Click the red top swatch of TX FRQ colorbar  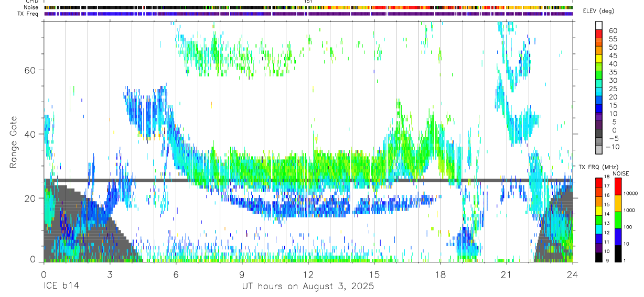(599, 183)
